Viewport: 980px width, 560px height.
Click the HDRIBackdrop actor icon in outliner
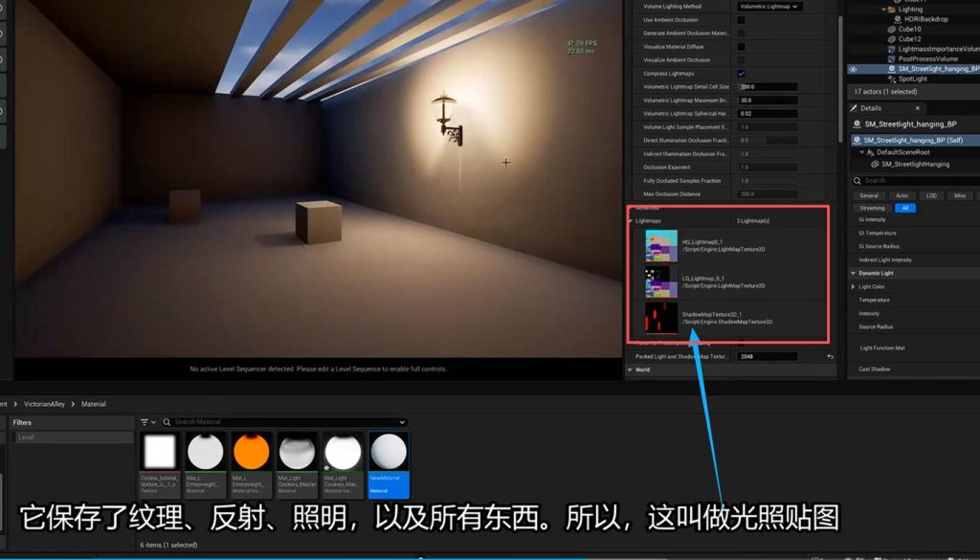coord(897,19)
